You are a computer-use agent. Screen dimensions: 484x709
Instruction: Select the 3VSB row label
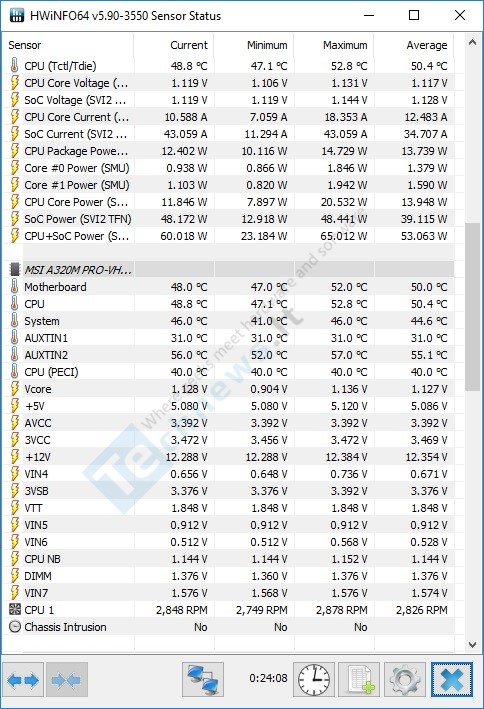click(36, 491)
